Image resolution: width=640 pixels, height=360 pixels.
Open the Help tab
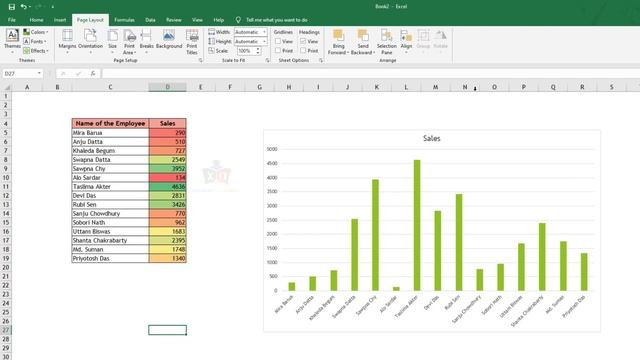pyautogui.click(x=219, y=20)
